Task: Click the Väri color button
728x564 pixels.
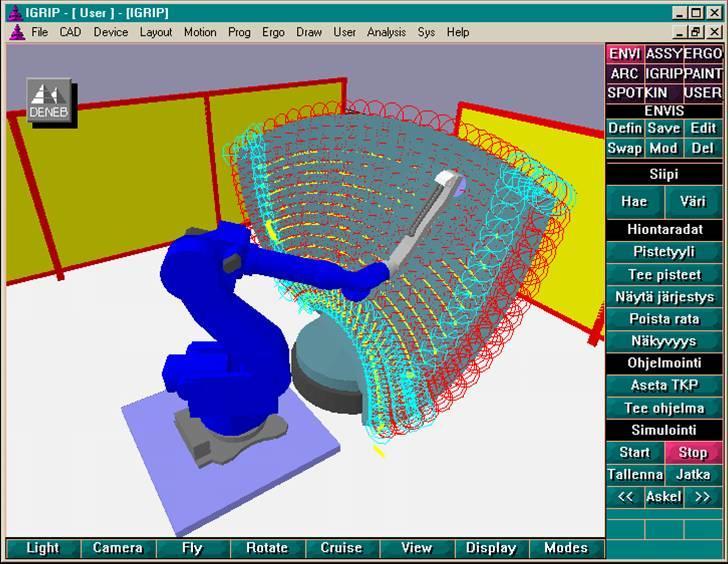Action: pos(693,201)
